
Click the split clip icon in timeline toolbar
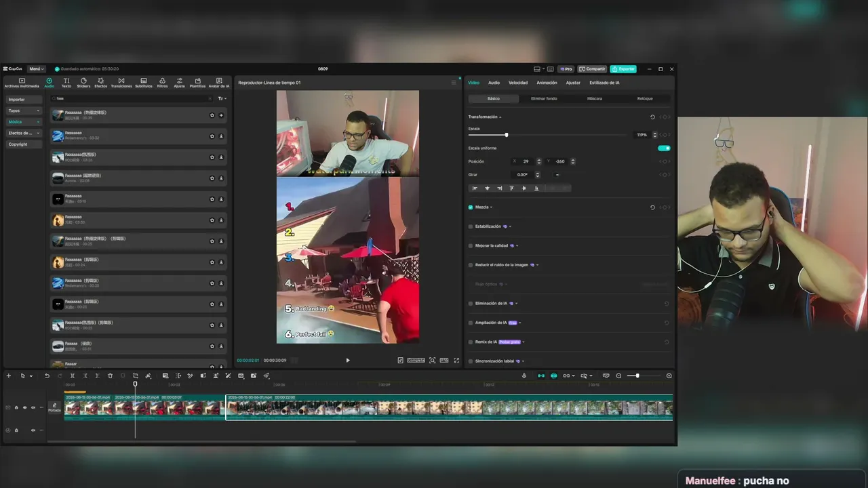tap(73, 375)
